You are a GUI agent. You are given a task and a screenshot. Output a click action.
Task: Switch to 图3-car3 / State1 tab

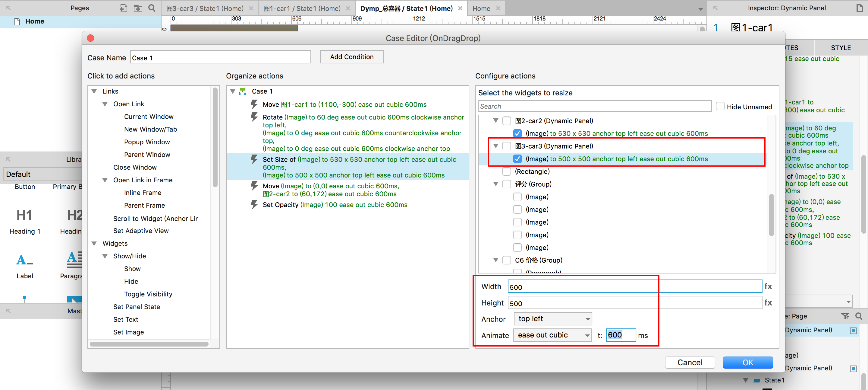click(205, 8)
